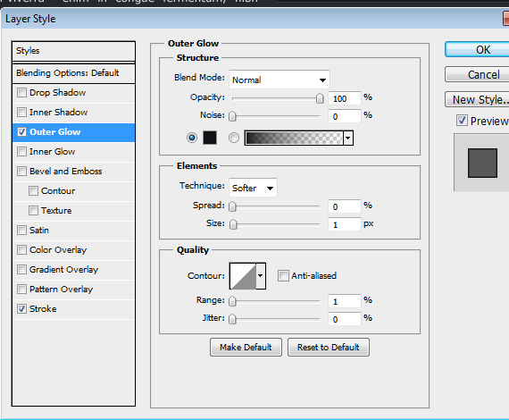509x420 pixels.
Task: Click the OK button
Action: click(x=477, y=49)
